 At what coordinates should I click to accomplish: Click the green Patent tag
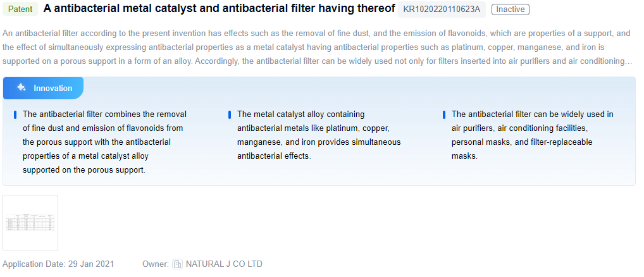[20, 9]
